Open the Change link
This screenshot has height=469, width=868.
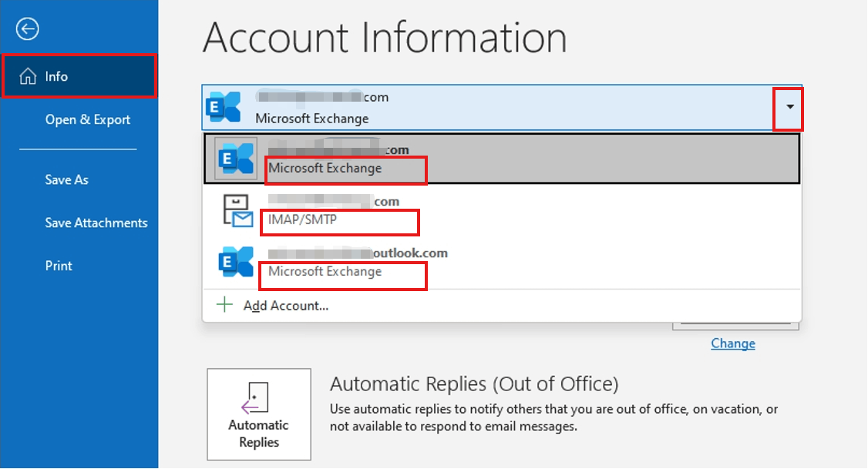pos(733,343)
